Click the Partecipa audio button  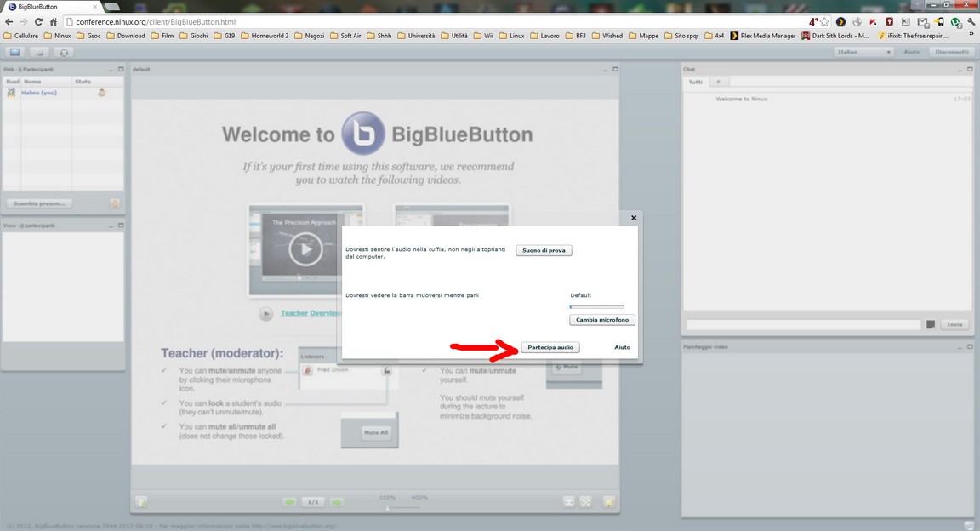coord(550,347)
